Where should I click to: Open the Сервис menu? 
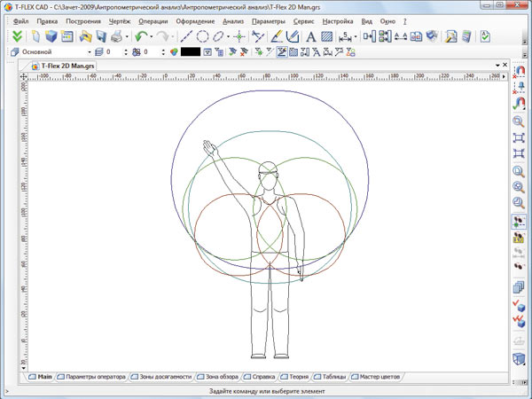[303, 21]
